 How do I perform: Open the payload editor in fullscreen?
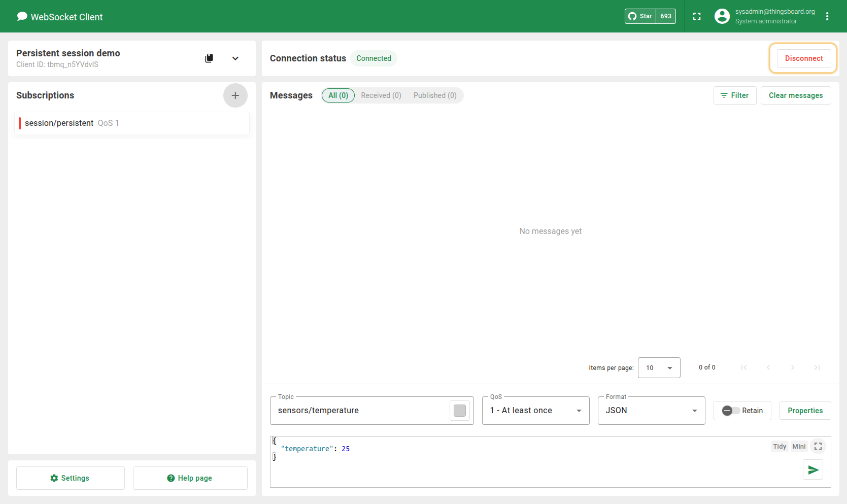click(818, 446)
